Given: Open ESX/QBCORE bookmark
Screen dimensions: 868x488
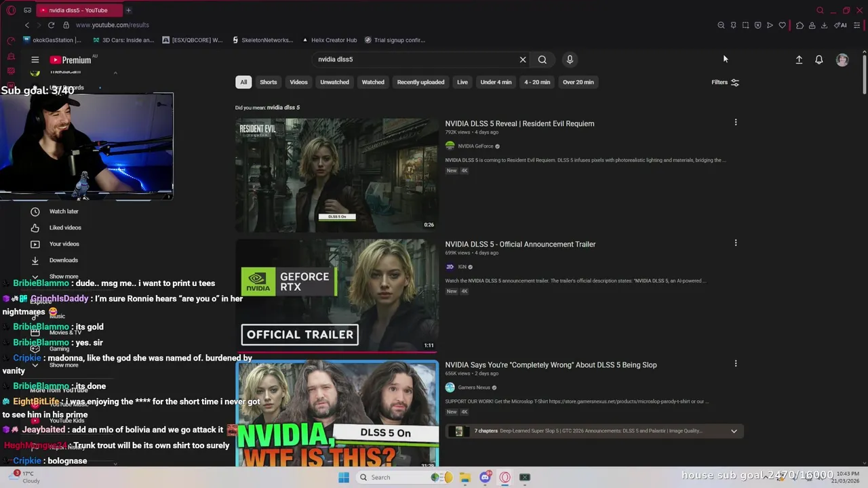Looking at the screenshot, I should (192, 40).
